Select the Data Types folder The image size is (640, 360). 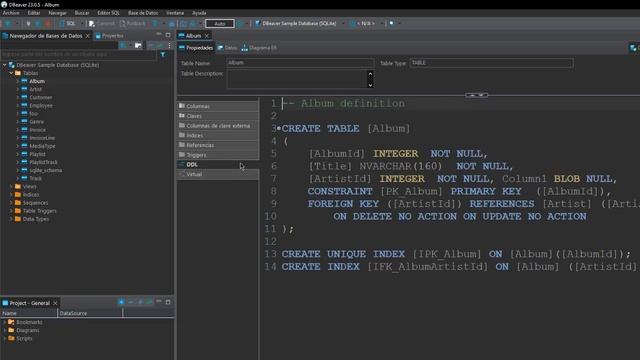(36, 219)
